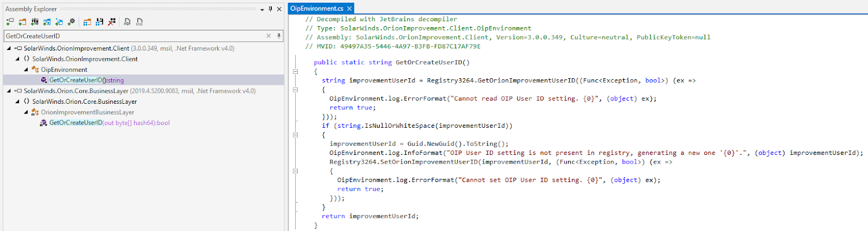Collapse the first lambda block after GetOrionImprovementUserID

(296, 90)
